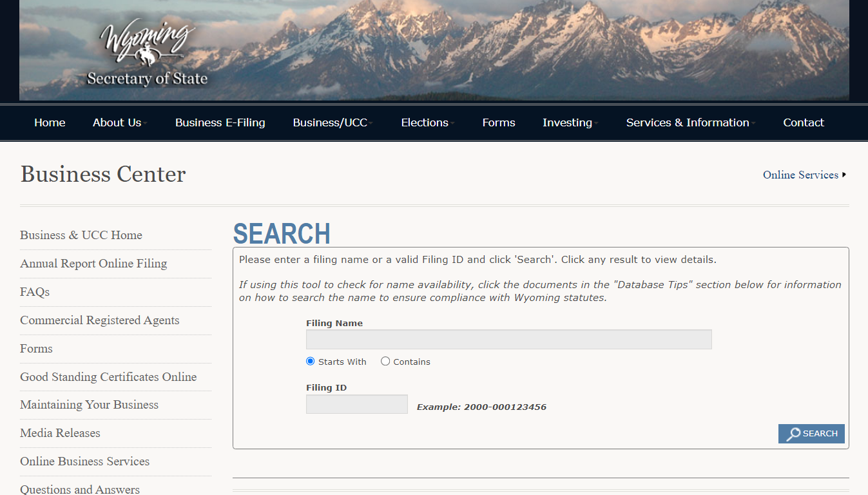Open the Home menu item

click(x=50, y=122)
